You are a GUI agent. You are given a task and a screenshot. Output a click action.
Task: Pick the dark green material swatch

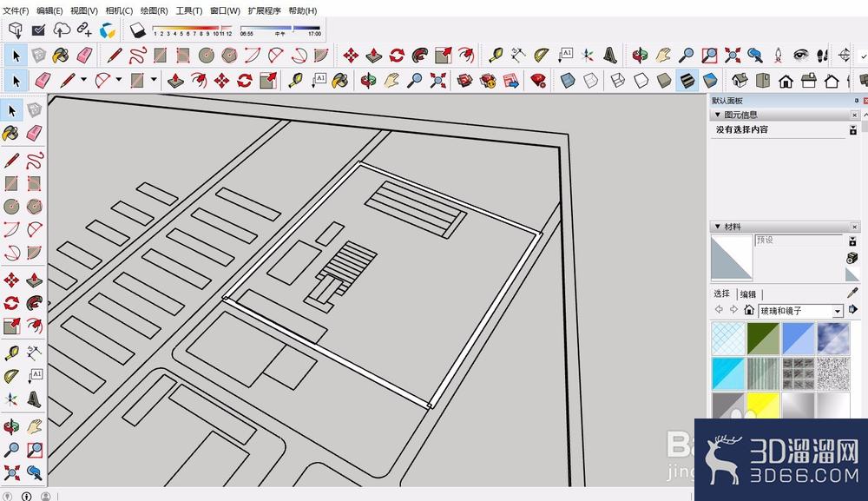pos(763,339)
